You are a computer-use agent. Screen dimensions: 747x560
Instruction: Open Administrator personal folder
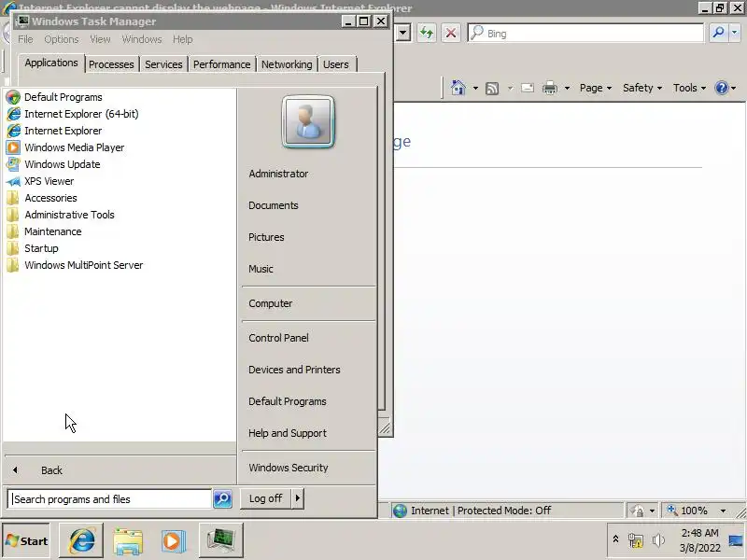pyautogui.click(x=278, y=174)
